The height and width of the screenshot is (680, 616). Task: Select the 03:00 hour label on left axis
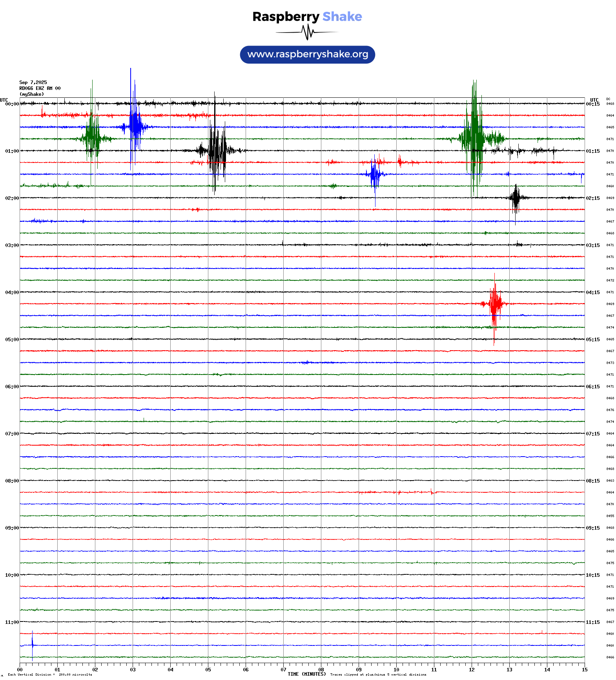click(12, 245)
